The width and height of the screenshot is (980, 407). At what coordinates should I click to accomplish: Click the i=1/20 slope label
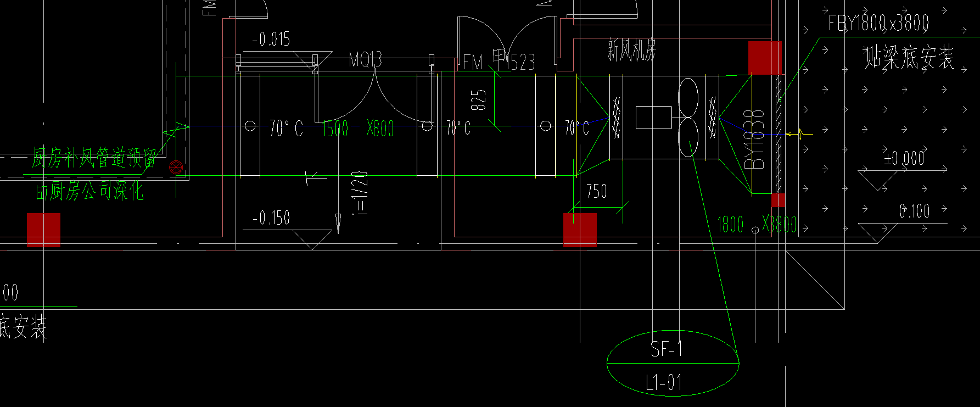coord(359,192)
